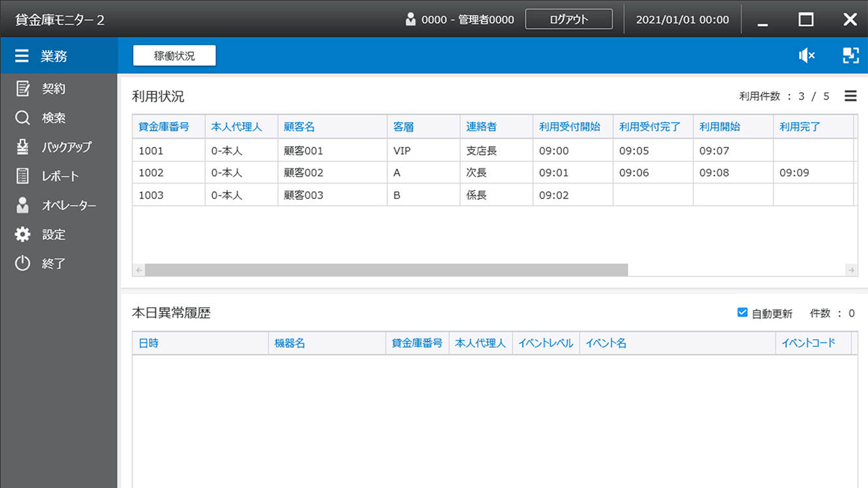Click the 係長 cell

click(x=496, y=195)
